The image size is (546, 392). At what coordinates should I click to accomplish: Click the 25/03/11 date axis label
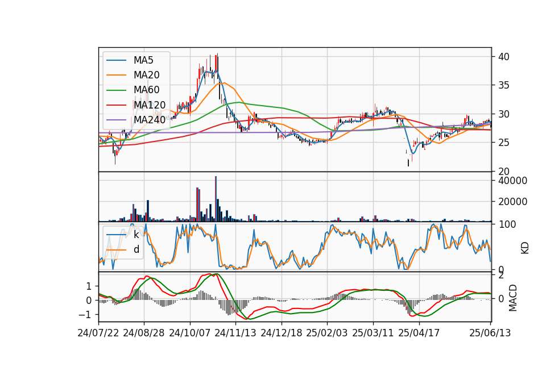[x=373, y=333]
